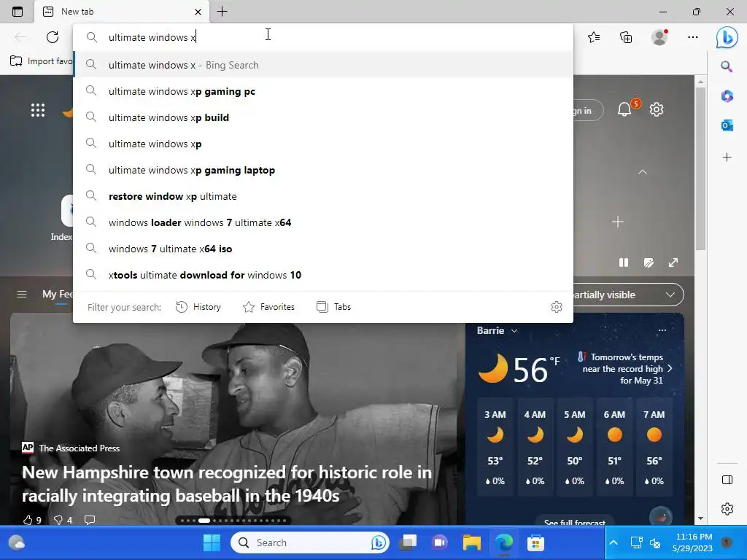Pause the background slideshow

623,262
